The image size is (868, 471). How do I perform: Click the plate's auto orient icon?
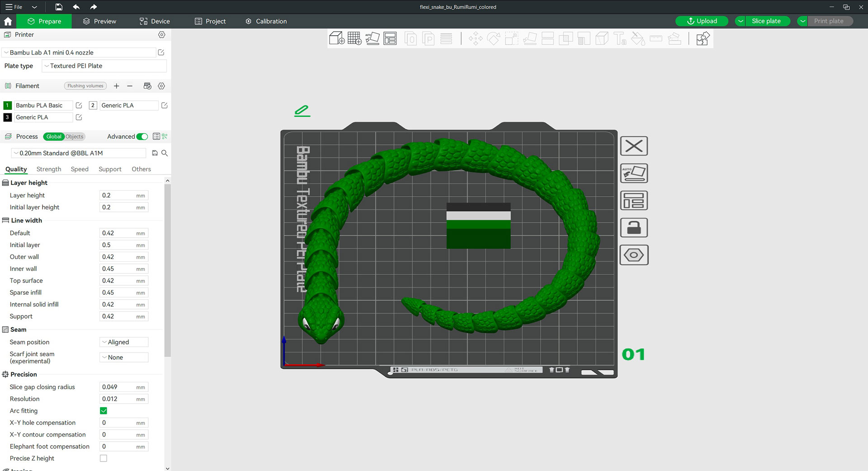tap(634, 173)
